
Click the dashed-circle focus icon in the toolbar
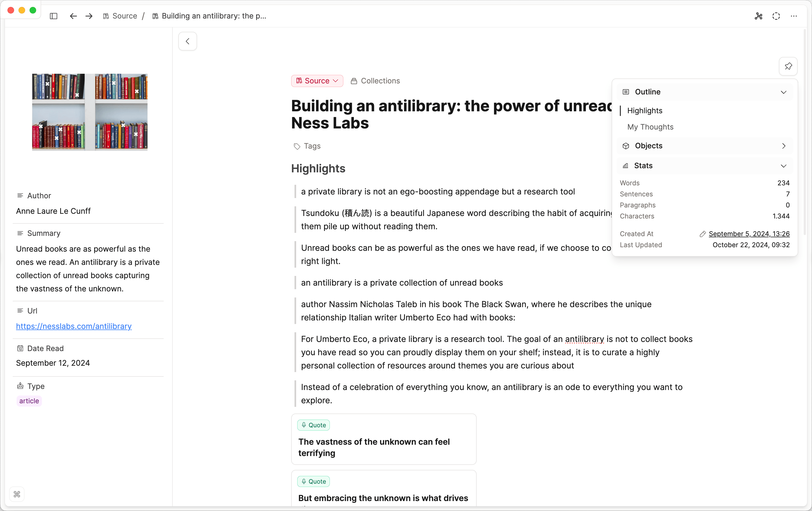point(776,16)
